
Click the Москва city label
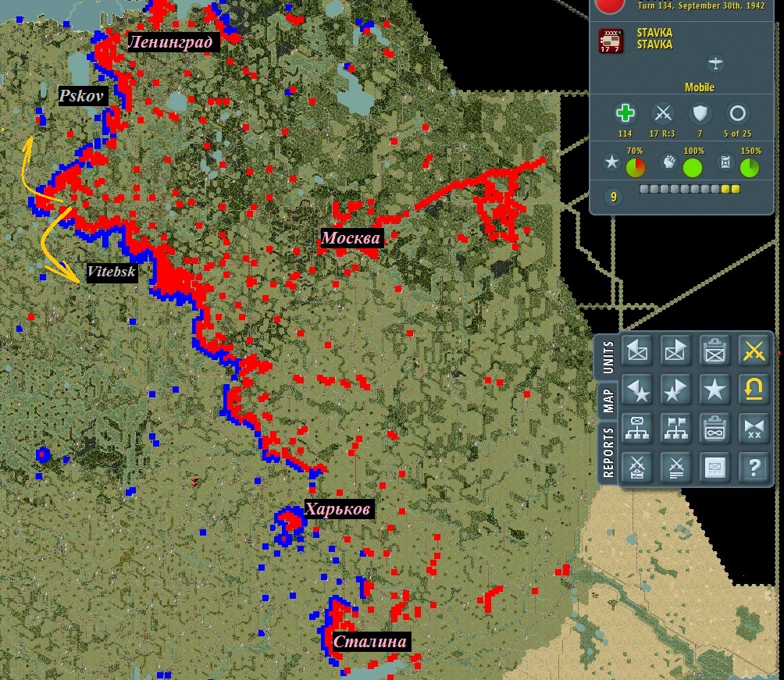(x=351, y=237)
